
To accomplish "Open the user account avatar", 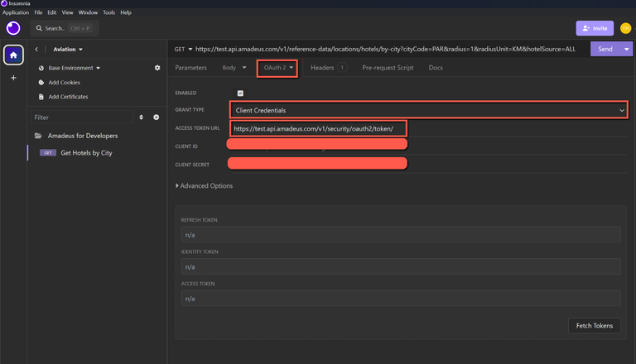I will click(625, 28).
